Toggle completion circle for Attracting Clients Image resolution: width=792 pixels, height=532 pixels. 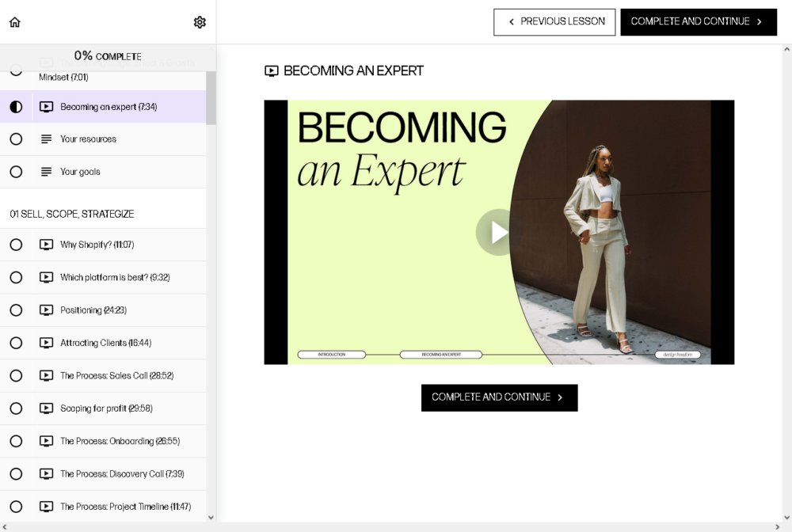tap(16, 344)
